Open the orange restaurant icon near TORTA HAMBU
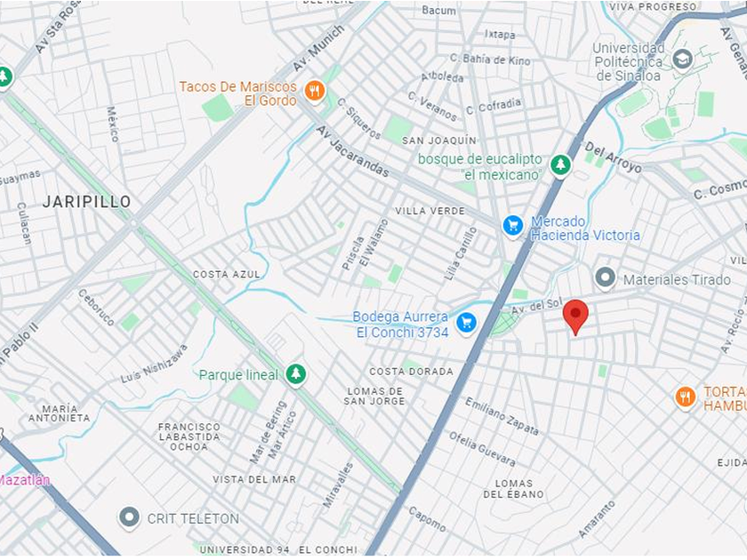 point(685,396)
